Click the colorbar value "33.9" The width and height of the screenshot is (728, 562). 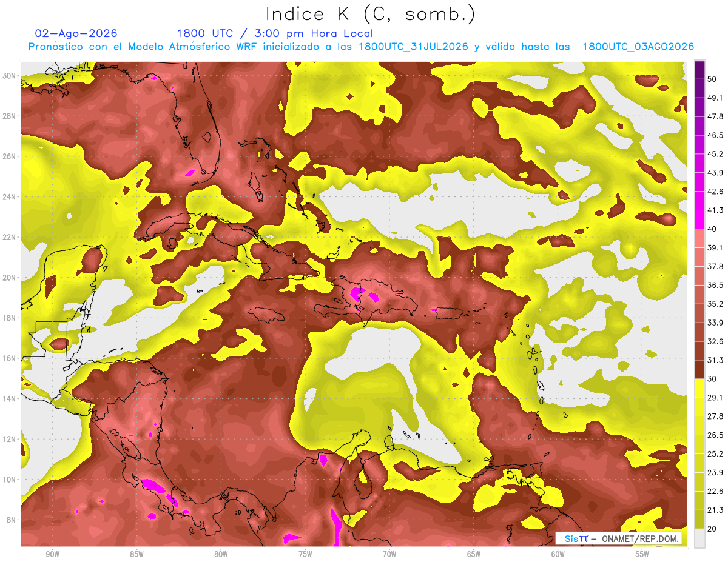pyautogui.click(x=716, y=323)
